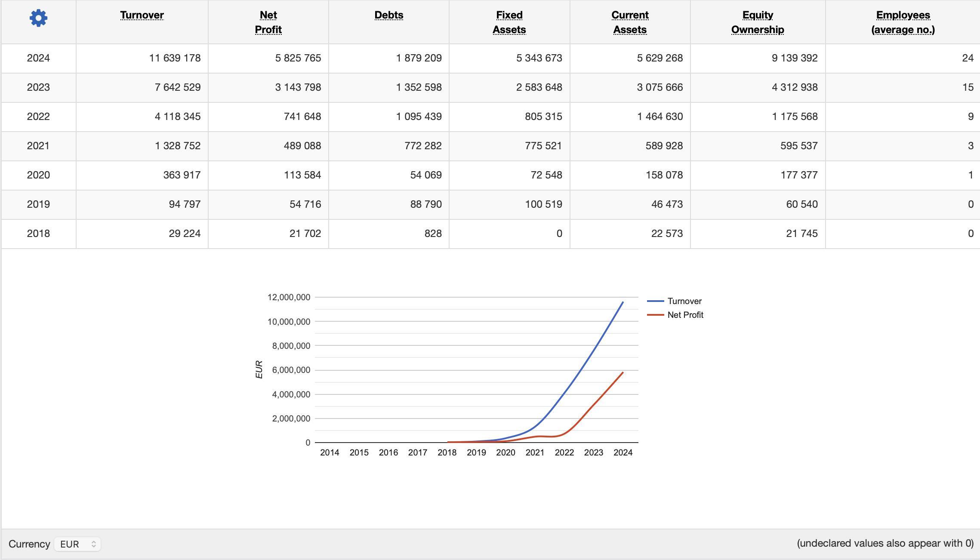Click 2024 employees count of 24
This screenshot has width=980, height=560.
pos(967,58)
